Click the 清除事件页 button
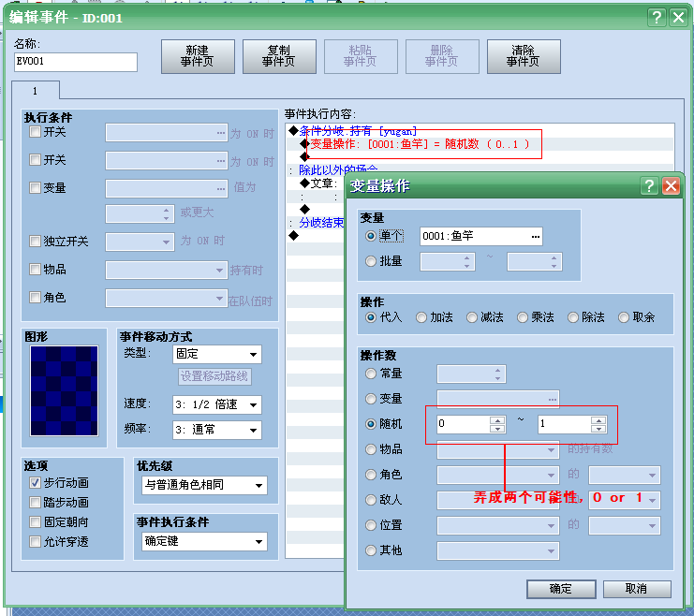Viewport: 694px width, 616px height. pos(524,56)
